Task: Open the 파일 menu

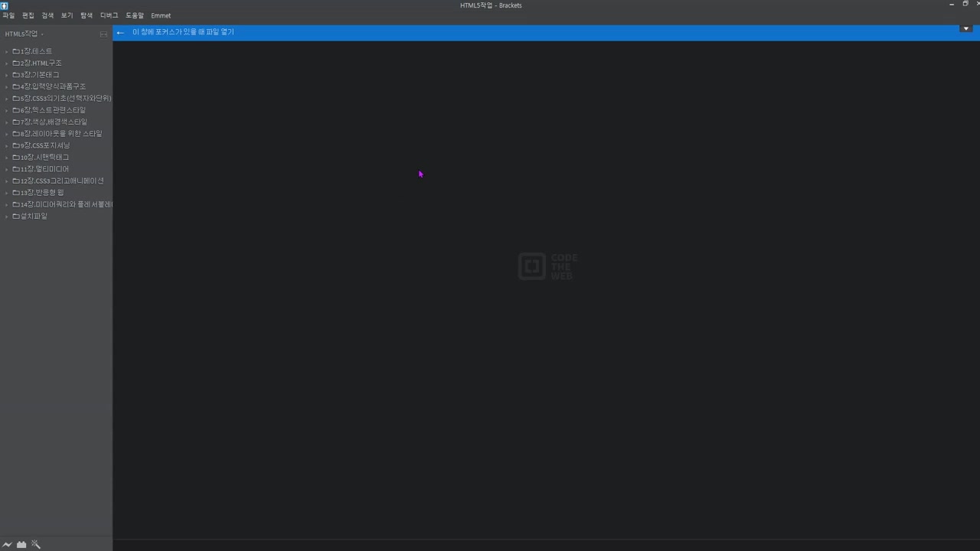Action: click(8, 15)
